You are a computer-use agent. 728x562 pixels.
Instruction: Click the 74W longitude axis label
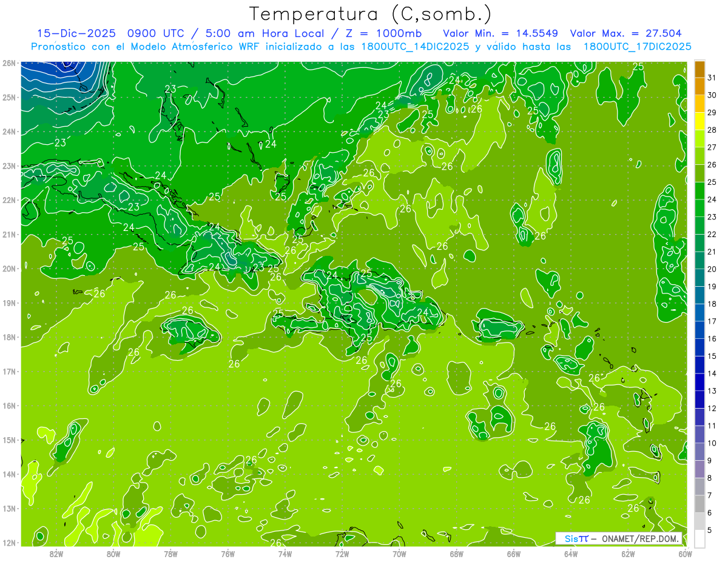[285, 554]
